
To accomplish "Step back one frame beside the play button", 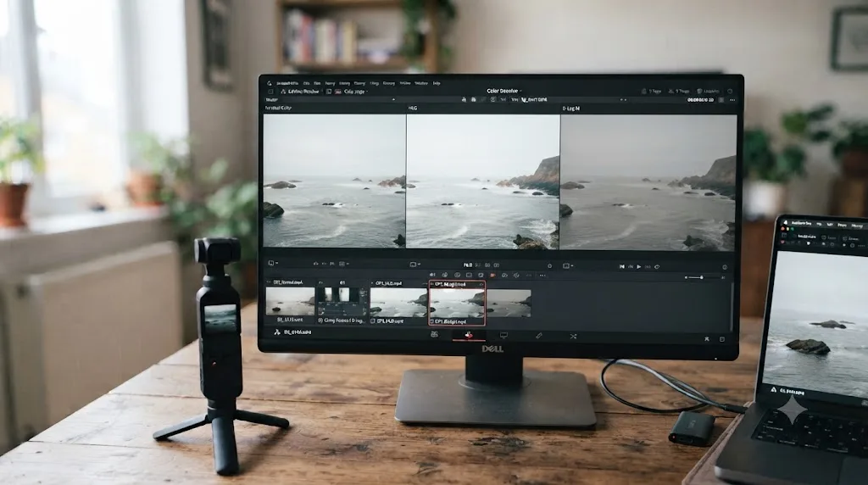I will pos(630,267).
